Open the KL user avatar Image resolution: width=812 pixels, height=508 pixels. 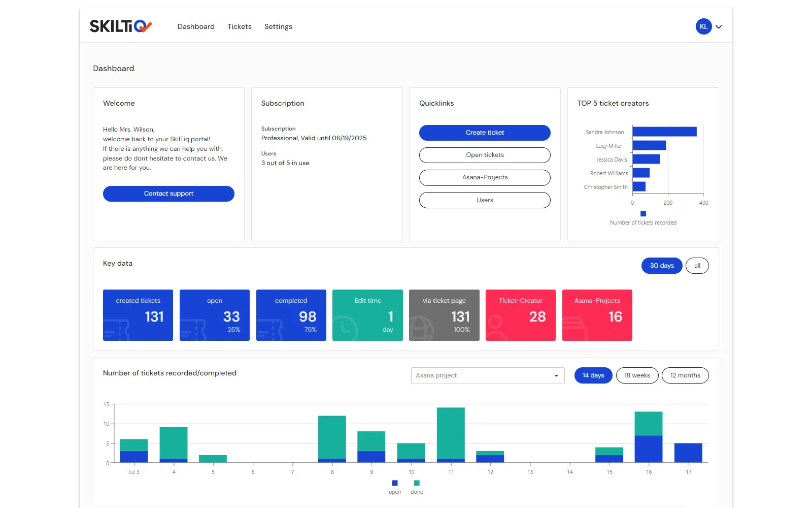pos(703,26)
